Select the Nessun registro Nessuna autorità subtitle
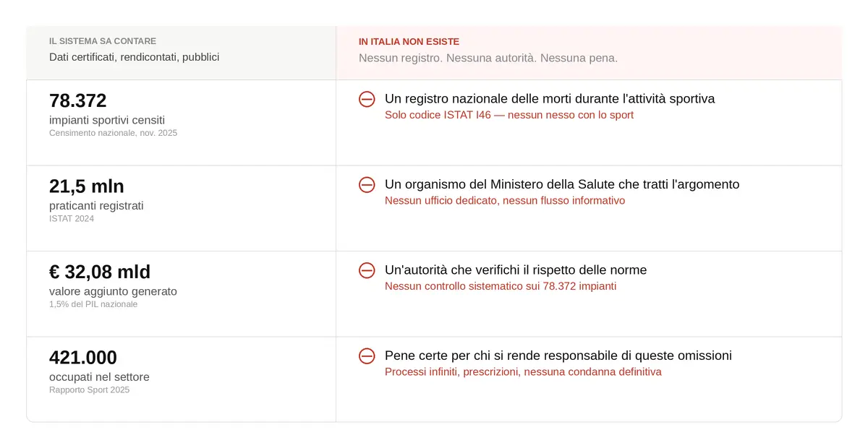868x448 pixels. [489, 58]
